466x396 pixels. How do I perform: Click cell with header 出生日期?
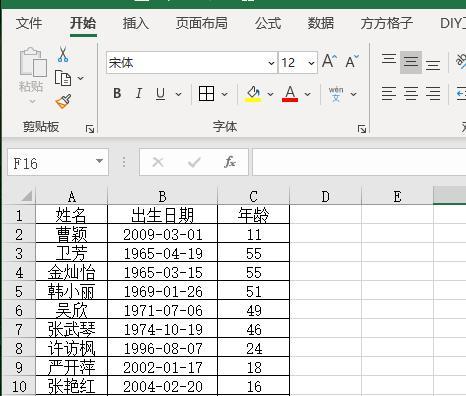pos(162,214)
